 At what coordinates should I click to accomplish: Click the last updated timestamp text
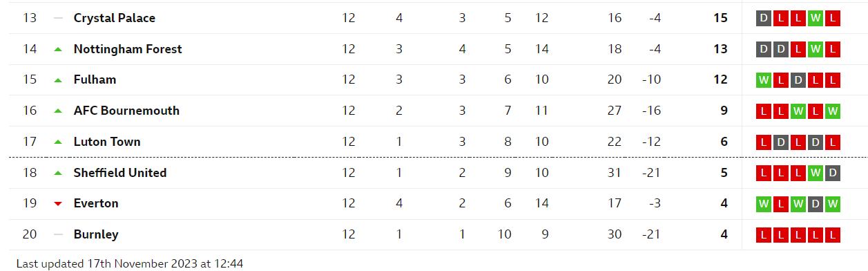129,263
